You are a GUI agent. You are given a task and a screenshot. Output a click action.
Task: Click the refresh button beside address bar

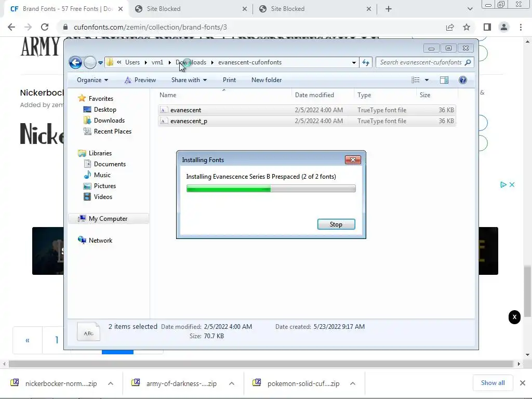[365, 62]
